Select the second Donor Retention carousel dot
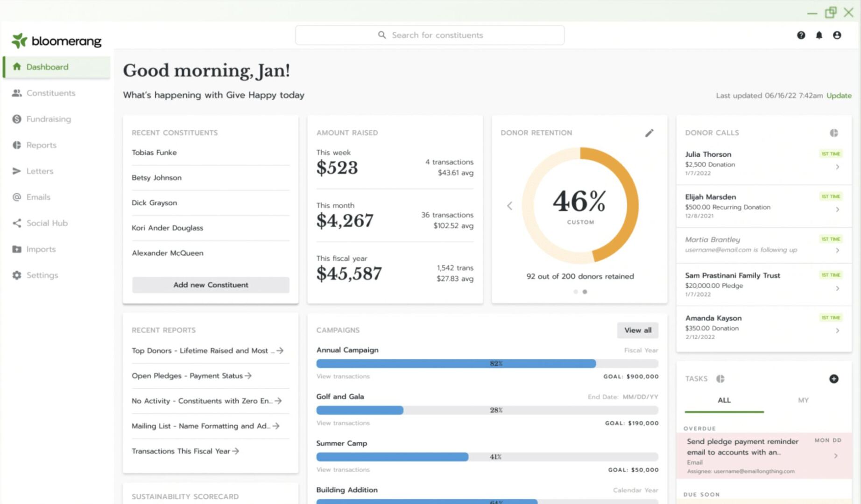Image resolution: width=861 pixels, height=504 pixels. click(585, 292)
